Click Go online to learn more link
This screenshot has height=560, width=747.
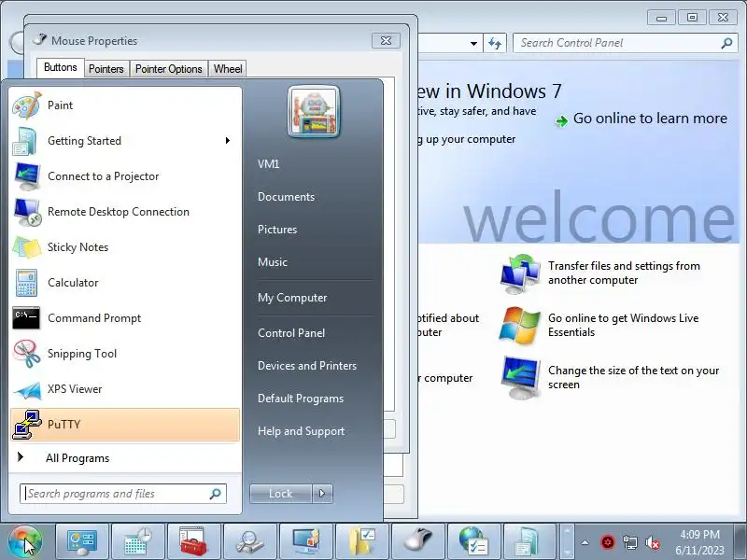(x=650, y=119)
